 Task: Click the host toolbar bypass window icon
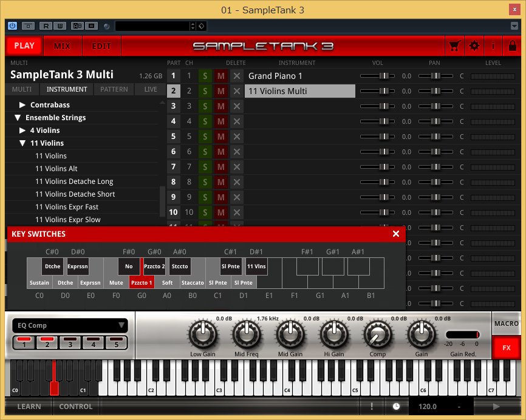pyautogui.click(x=28, y=26)
